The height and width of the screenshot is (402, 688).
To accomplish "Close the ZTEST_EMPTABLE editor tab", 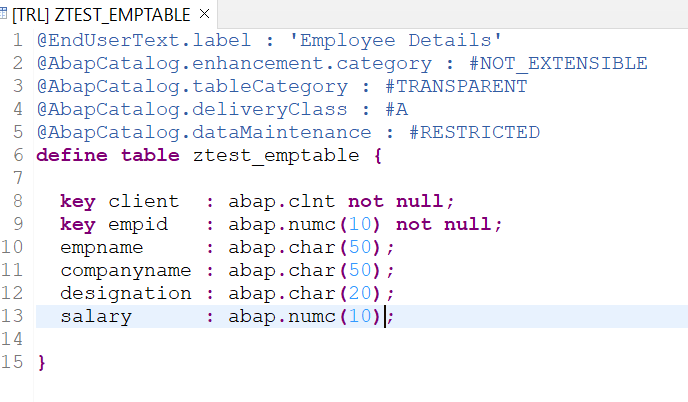I will pos(204,14).
